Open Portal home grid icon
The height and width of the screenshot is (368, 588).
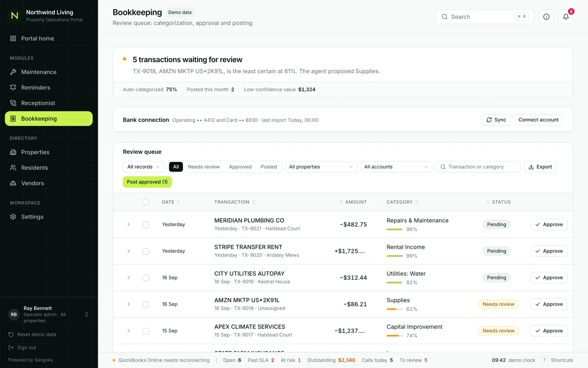pos(13,38)
